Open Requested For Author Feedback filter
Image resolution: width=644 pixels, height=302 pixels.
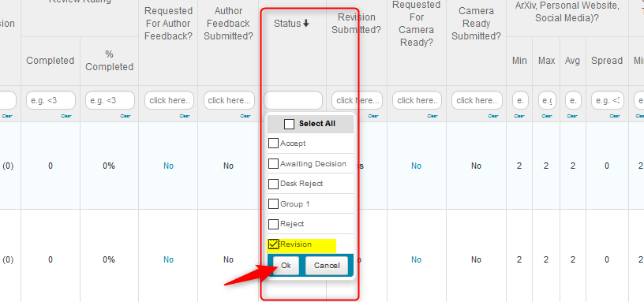[169, 100]
